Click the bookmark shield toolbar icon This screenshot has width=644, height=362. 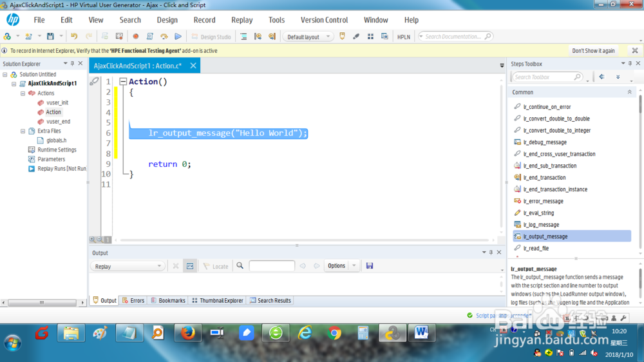[x=342, y=37]
